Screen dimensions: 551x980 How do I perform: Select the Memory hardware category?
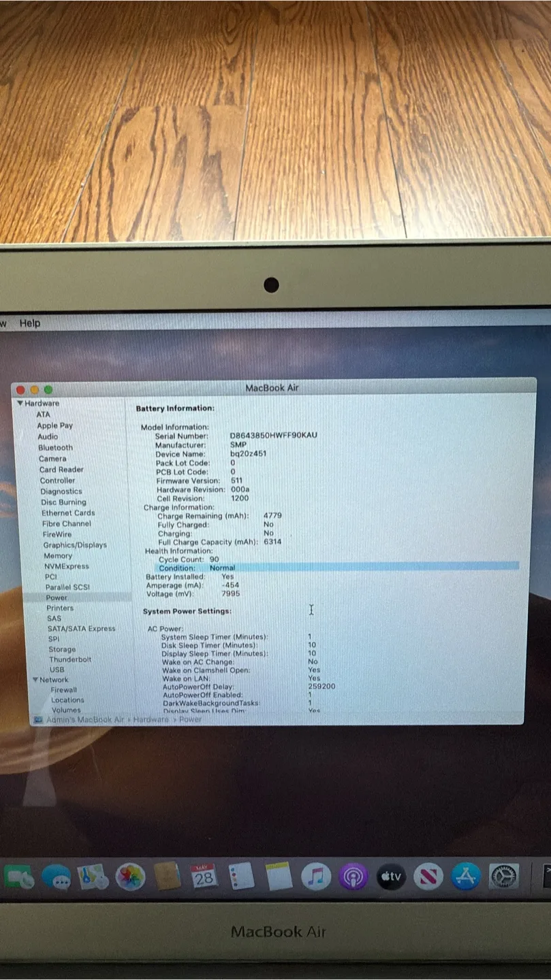click(58, 555)
